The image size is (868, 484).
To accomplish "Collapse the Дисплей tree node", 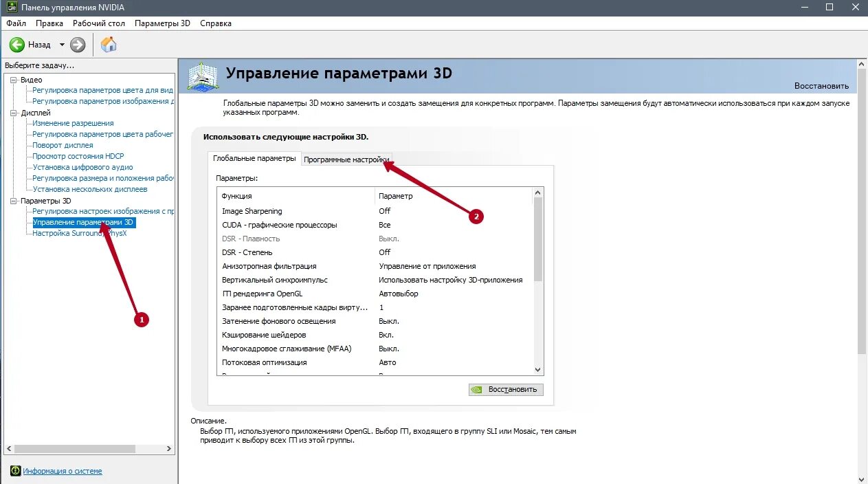I will (14, 113).
